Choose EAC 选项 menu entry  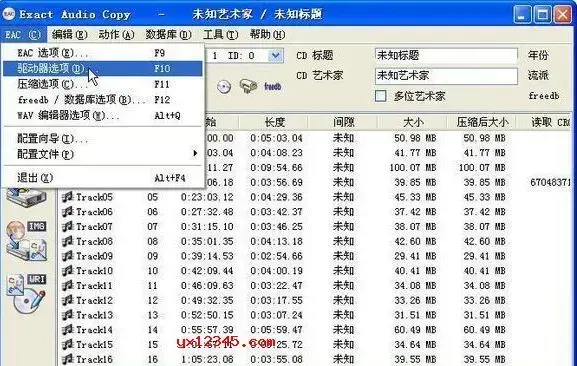pos(102,53)
